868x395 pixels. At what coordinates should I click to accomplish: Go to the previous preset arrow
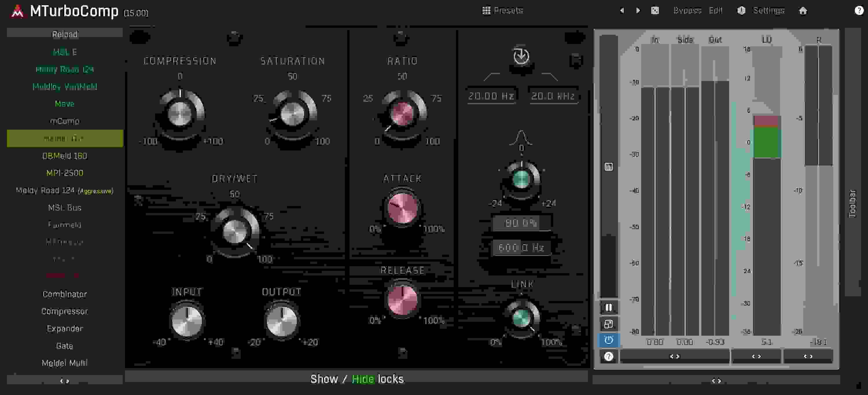(622, 10)
